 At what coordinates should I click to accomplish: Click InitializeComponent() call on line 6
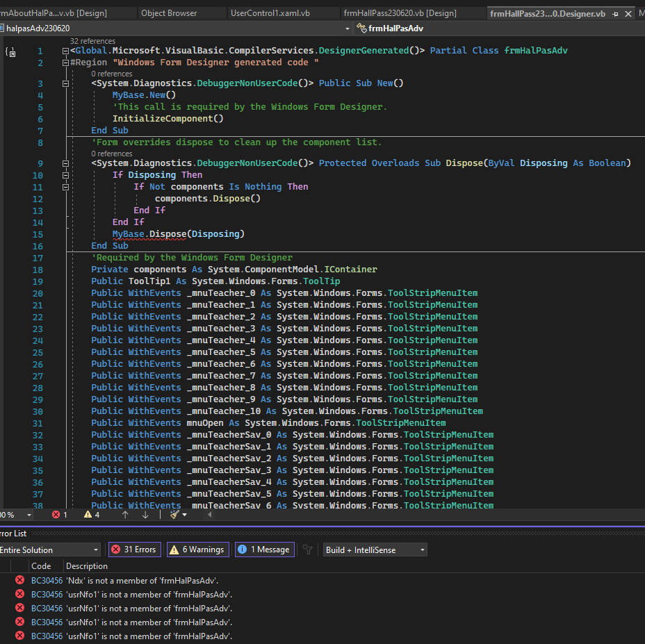click(x=168, y=118)
